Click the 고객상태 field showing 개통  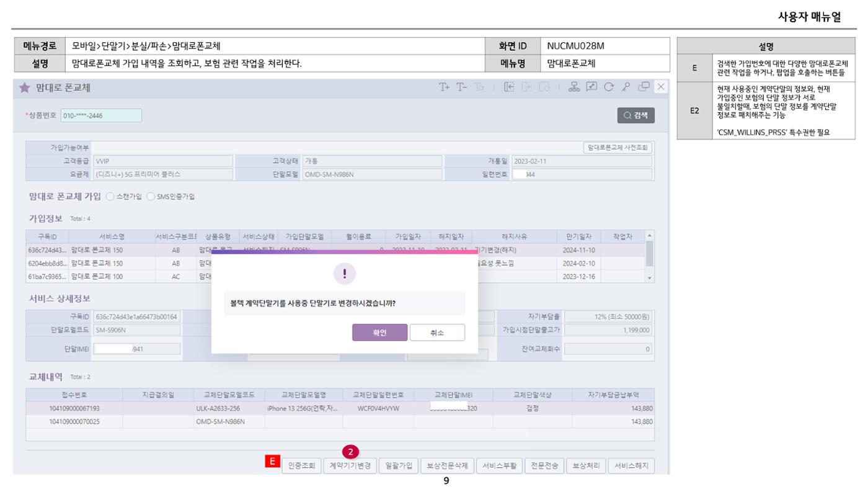(372, 161)
